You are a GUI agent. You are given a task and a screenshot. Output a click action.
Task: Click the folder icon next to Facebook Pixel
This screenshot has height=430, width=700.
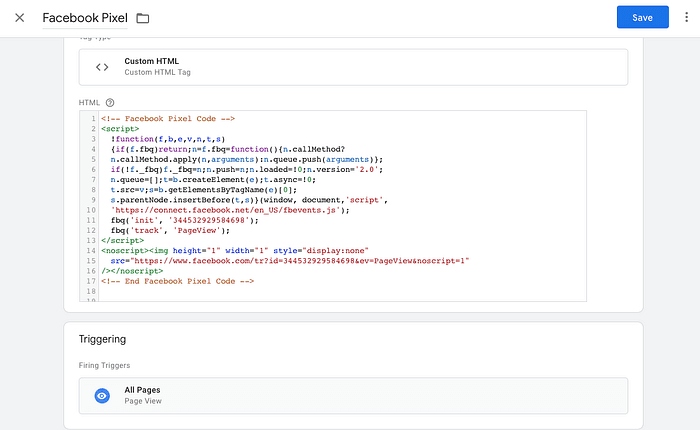click(143, 18)
